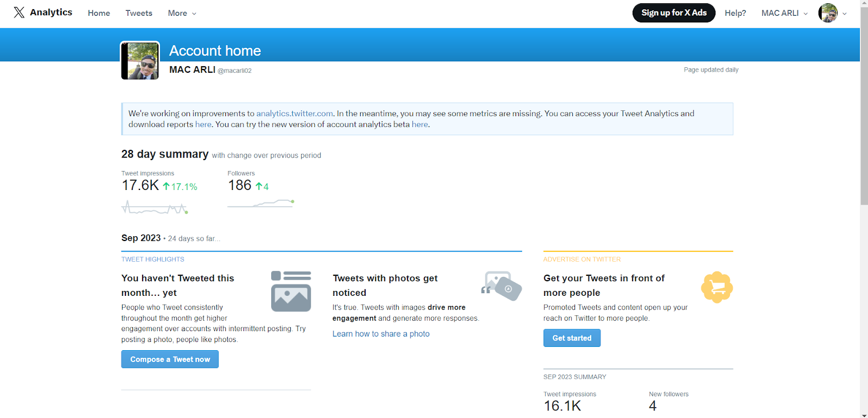Click the Page updated daily note
Image resolution: width=868 pixels, height=418 pixels.
[x=711, y=70]
